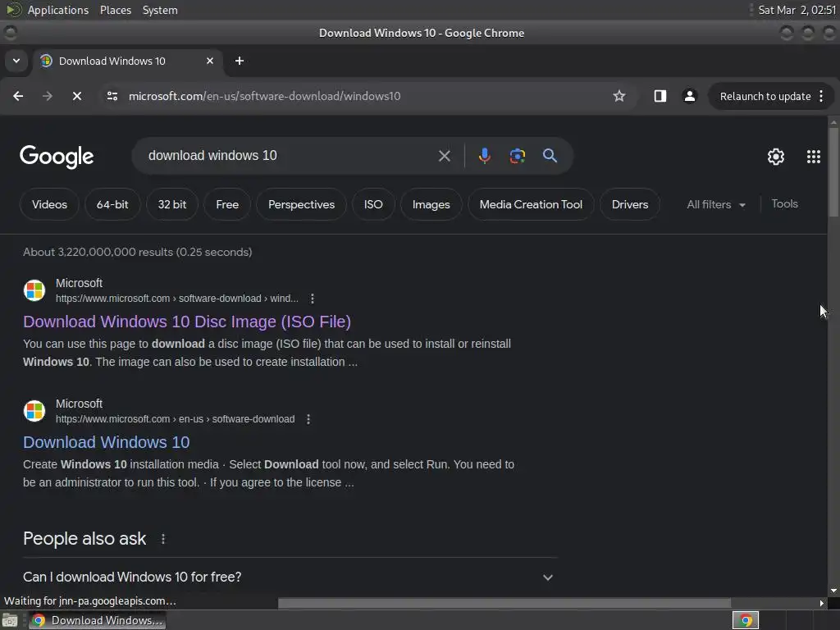Stop loading the page
Image resolution: width=840 pixels, height=630 pixels.
[77, 96]
